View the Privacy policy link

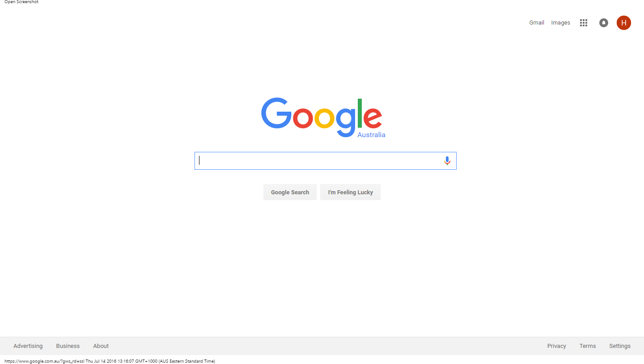(x=557, y=346)
